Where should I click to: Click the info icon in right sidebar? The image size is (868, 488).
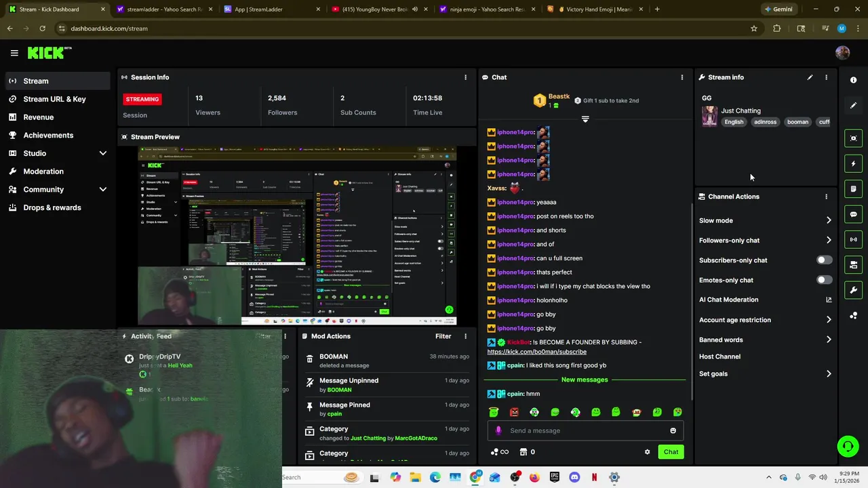tap(853, 80)
